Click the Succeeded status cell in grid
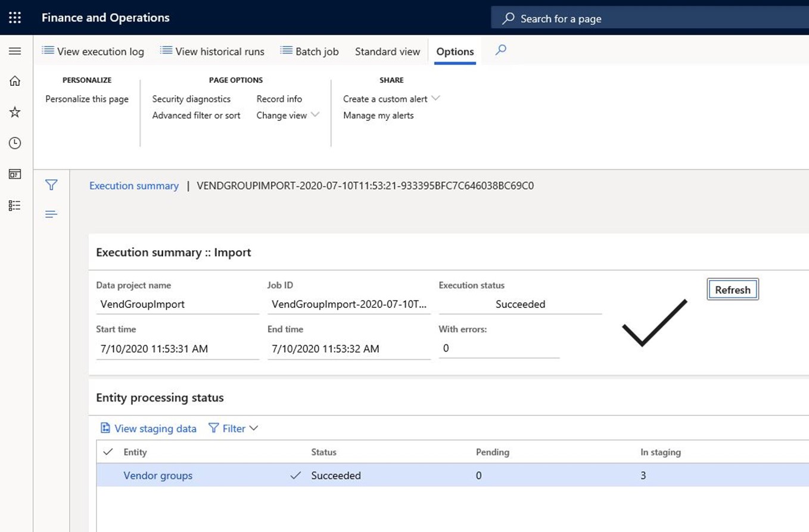This screenshot has height=532, width=809. [336, 475]
